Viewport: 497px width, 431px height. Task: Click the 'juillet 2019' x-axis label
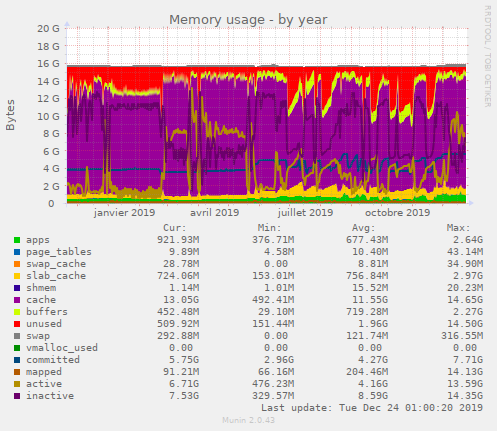(305, 213)
